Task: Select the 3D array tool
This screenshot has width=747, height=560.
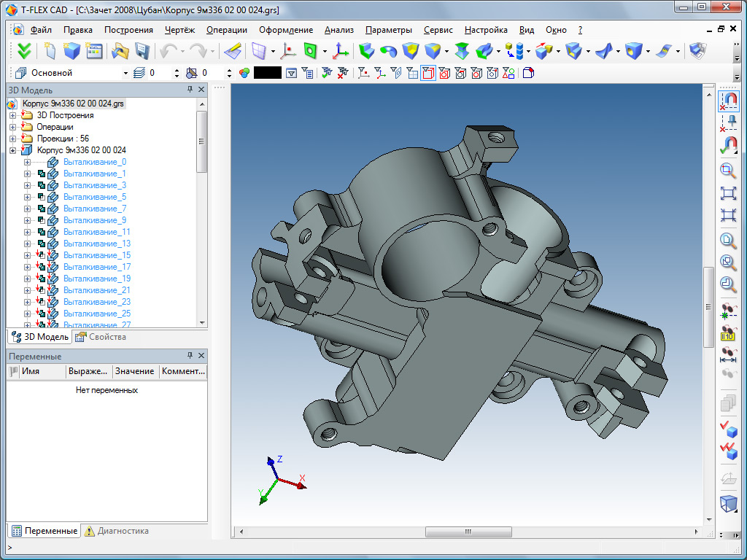Action: (514, 50)
